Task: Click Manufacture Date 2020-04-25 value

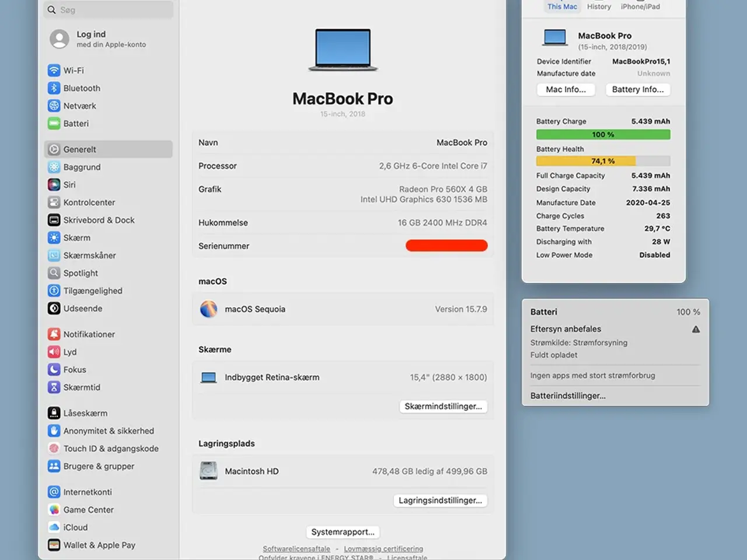Action: pyautogui.click(x=648, y=202)
